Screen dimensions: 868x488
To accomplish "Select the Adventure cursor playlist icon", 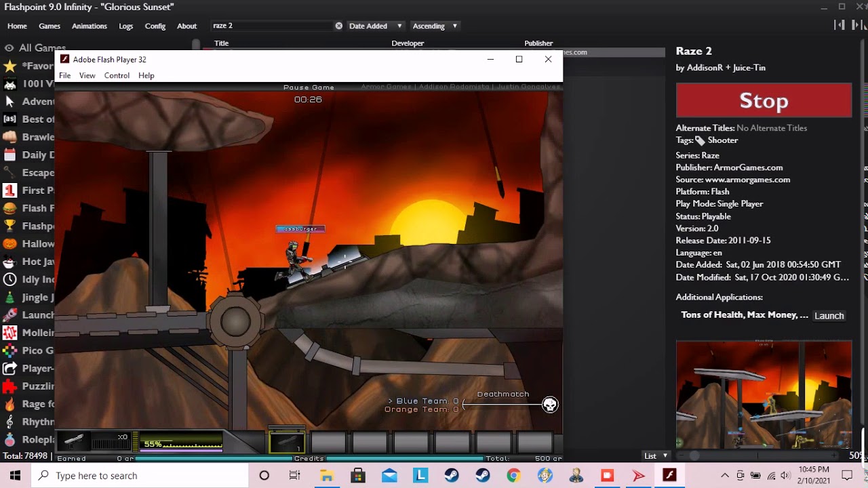I will click(9, 102).
